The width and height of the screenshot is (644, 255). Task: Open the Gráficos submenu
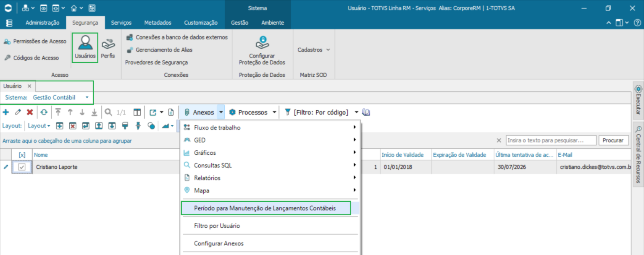tap(270, 153)
